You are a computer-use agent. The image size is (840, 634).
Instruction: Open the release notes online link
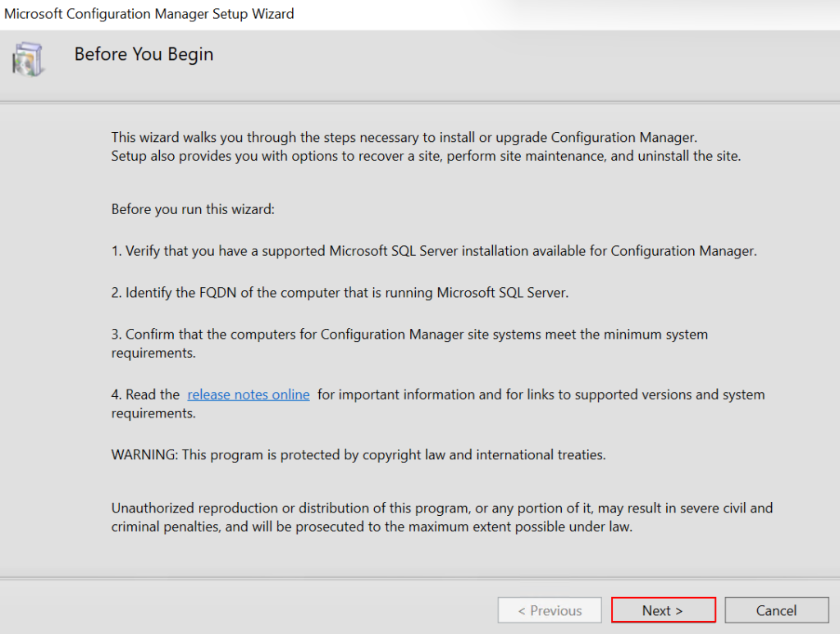pos(249,395)
